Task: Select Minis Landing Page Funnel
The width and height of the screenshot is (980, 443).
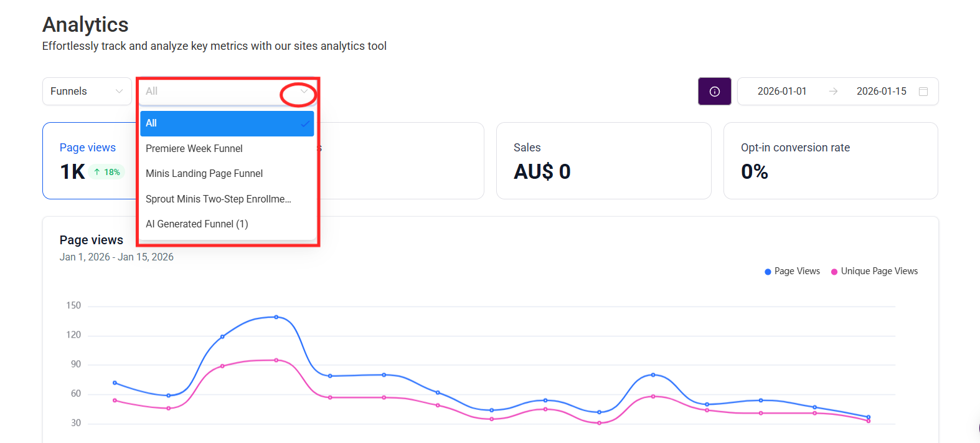Action: [x=204, y=173]
